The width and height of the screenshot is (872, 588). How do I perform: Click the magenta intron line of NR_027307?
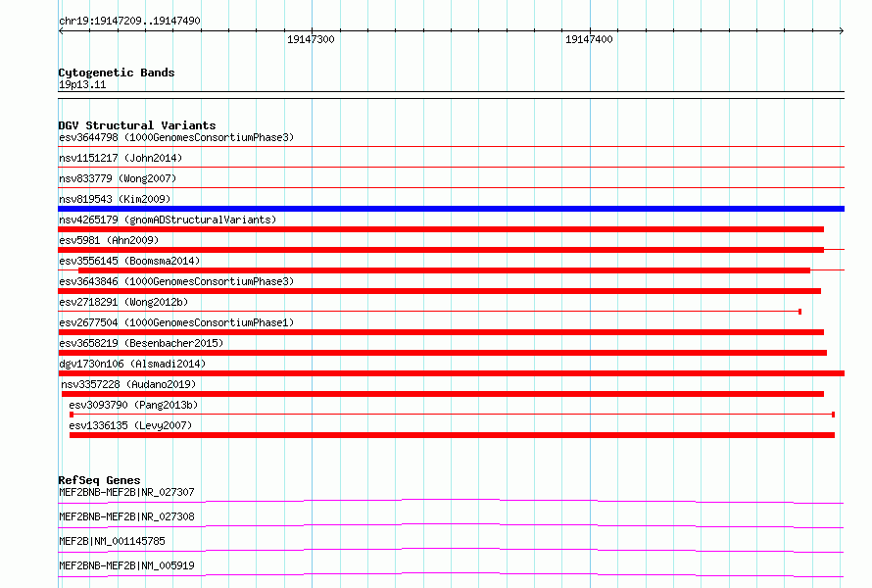[451, 501]
